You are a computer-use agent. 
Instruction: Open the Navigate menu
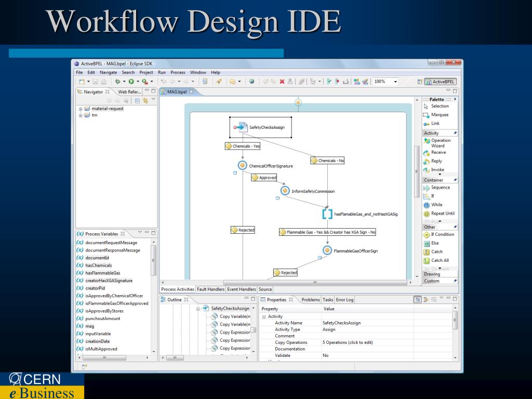pos(108,72)
